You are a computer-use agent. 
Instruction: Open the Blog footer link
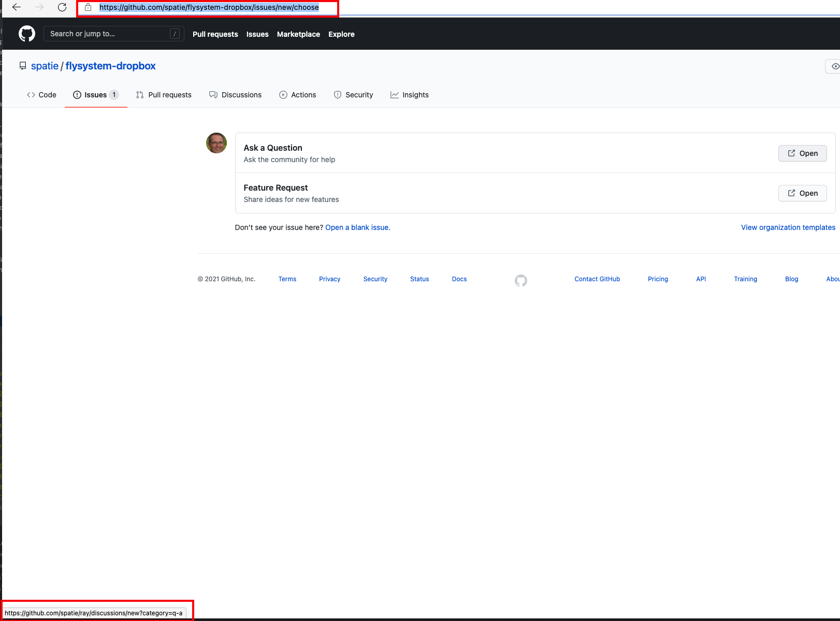click(x=791, y=279)
